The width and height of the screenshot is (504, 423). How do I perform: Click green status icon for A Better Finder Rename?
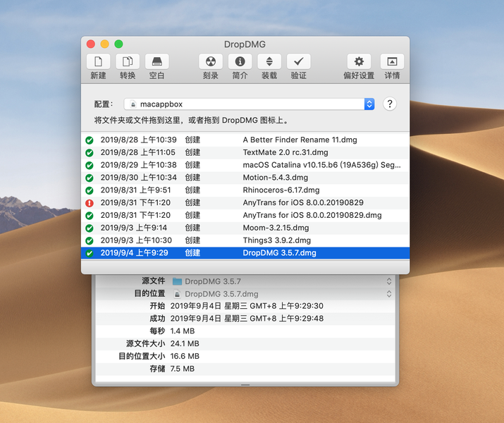tap(90, 140)
